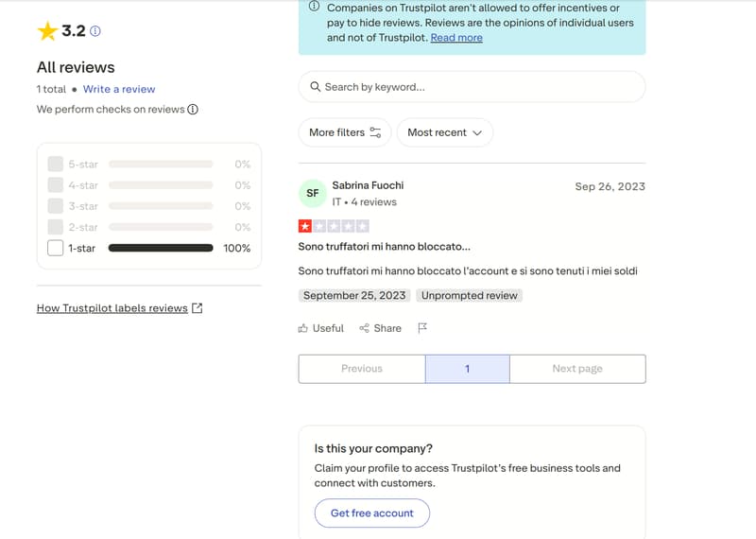Image resolution: width=756 pixels, height=539 pixels.
Task: Click the filter sliders icon in More filters
Action: (x=375, y=132)
